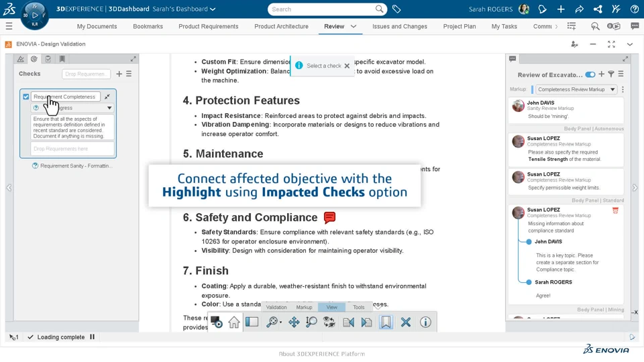This screenshot has width=644, height=362.
Task: Click the tag icon beside search bar
Action: click(396, 9)
